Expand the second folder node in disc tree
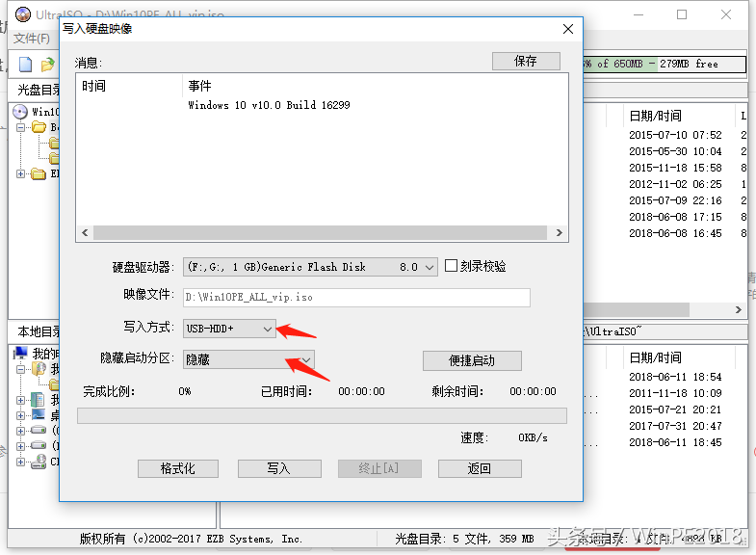Image resolution: width=756 pixels, height=555 pixels. (21, 173)
